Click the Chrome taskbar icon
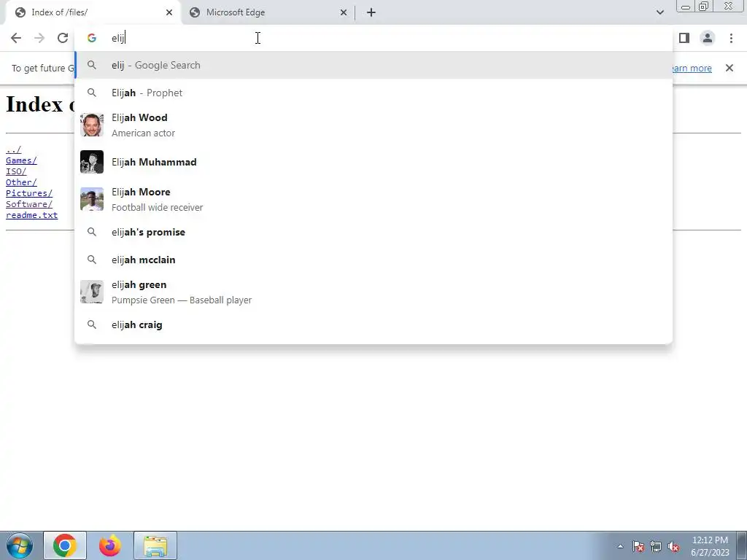The image size is (747, 560). [65, 545]
